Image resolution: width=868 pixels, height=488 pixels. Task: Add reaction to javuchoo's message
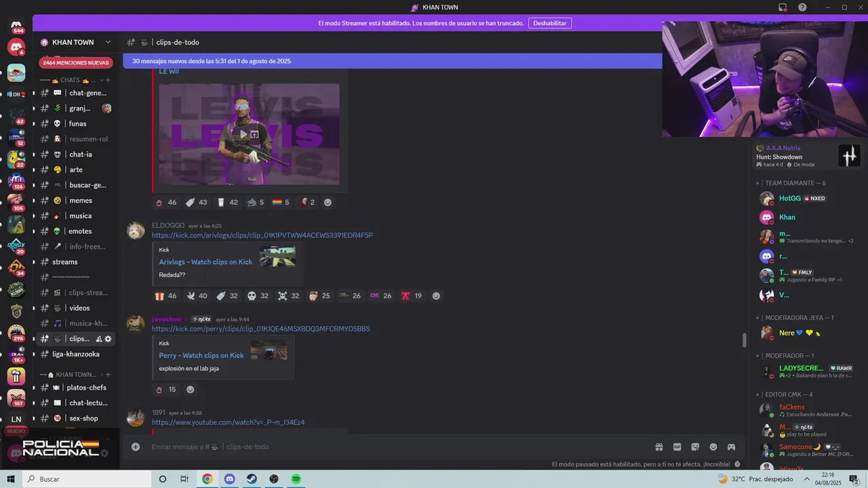click(x=191, y=389)
